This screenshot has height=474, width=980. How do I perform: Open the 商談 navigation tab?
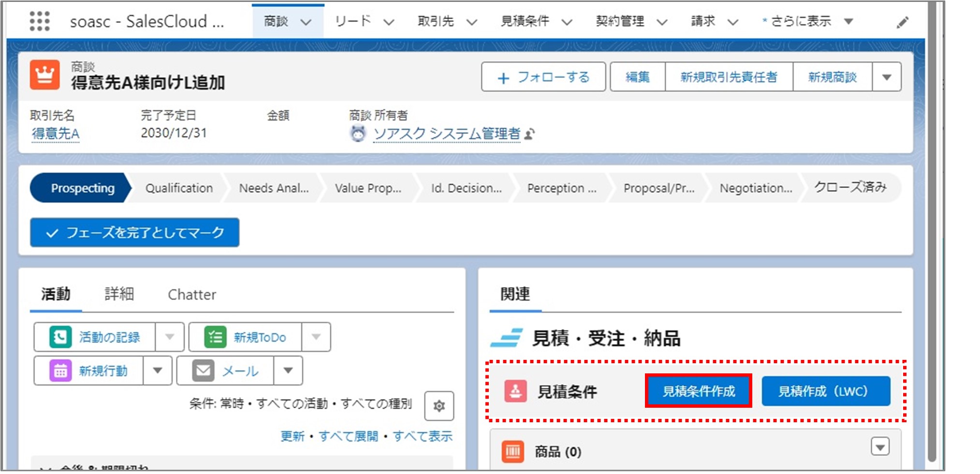pos(276,21)
